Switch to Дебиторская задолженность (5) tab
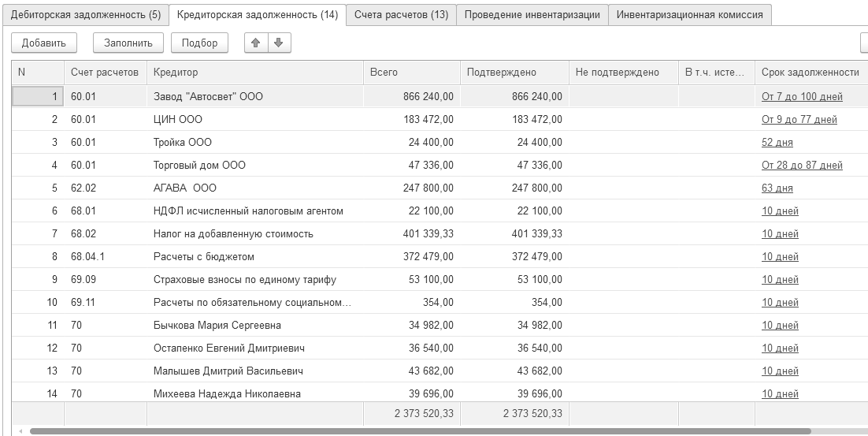Viewport: 868px width, 436px height. [85, 15]
